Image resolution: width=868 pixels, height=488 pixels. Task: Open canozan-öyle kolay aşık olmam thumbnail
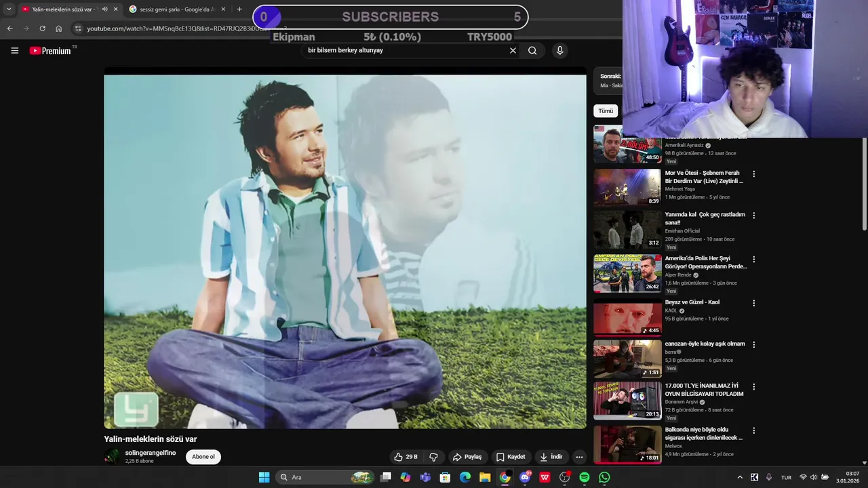click(x=627, y=359)
